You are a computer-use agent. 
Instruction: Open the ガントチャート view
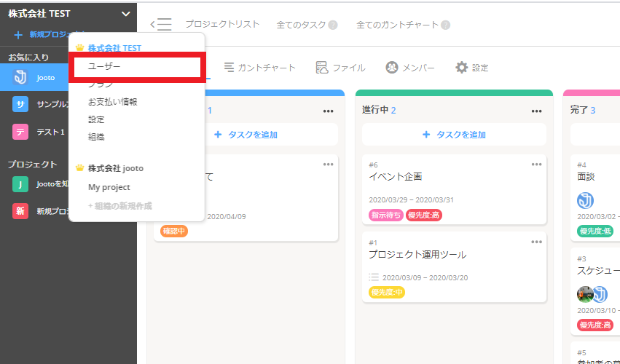tap(259, 68)
